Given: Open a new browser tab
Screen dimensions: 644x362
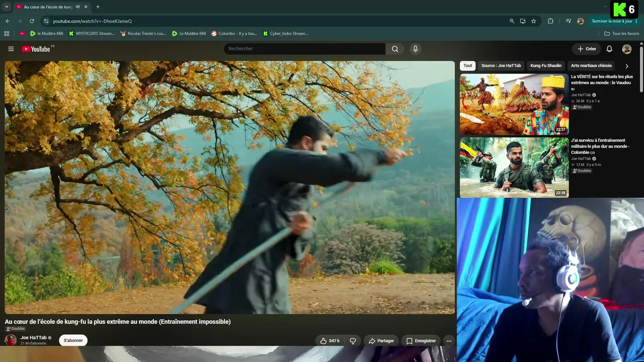Looking at the screenshot, I should coord(98,7).
